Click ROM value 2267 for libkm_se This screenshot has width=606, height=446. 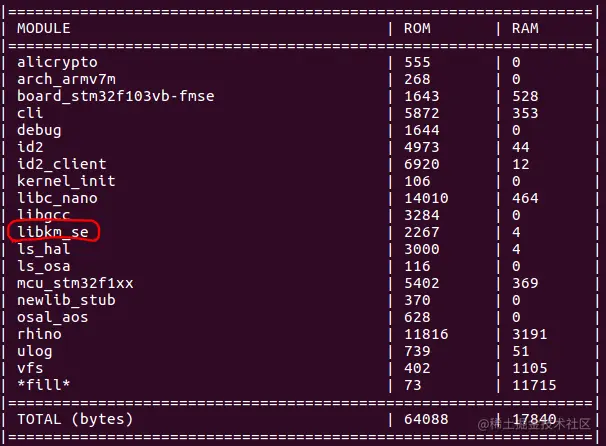point(422,232)
